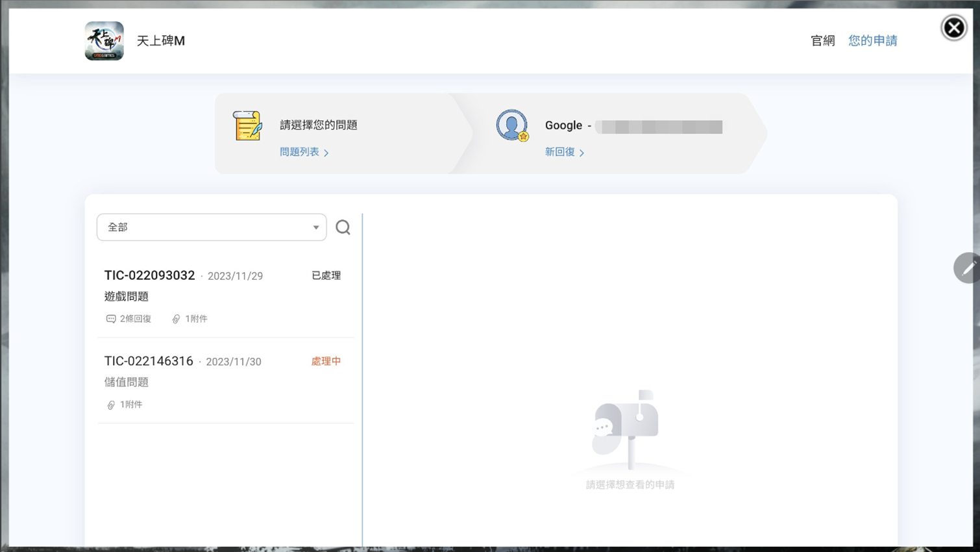This screenshot has height=552, width=980.
Task: Select the 遊戲問題 ticket entry
Action: tap(127, 297)
